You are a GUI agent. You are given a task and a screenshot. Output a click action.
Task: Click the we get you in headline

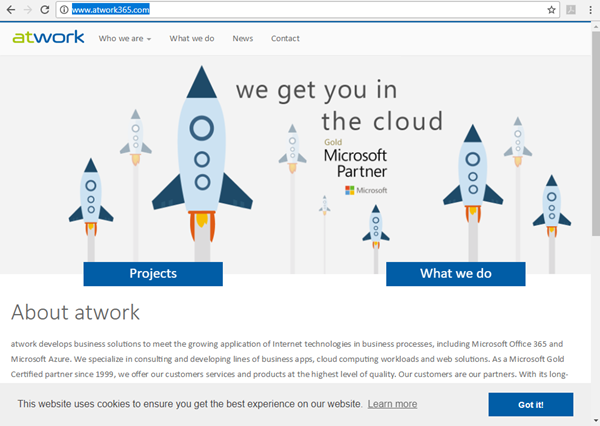316,91
